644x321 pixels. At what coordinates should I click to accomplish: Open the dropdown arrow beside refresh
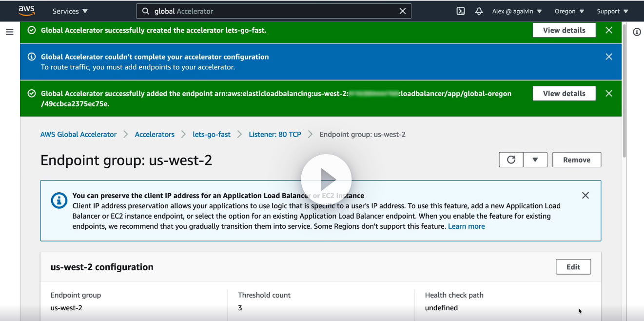(x=535, y=160)
